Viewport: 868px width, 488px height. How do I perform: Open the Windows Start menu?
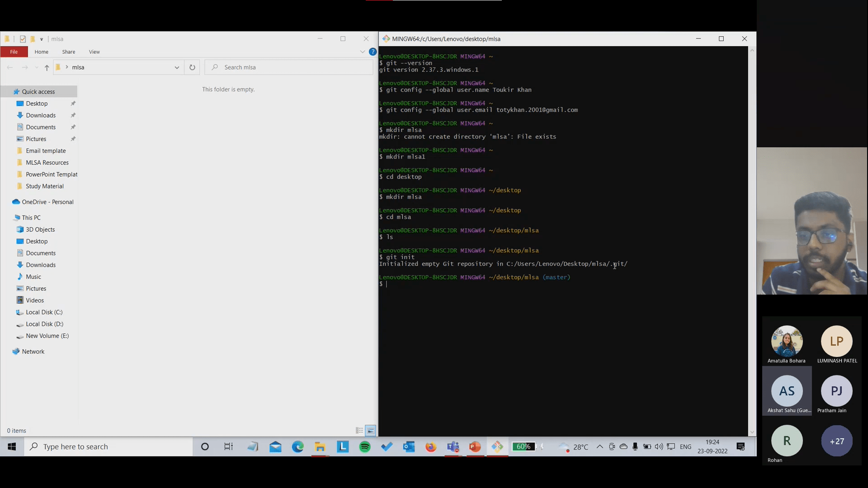[x=12, y=446]
